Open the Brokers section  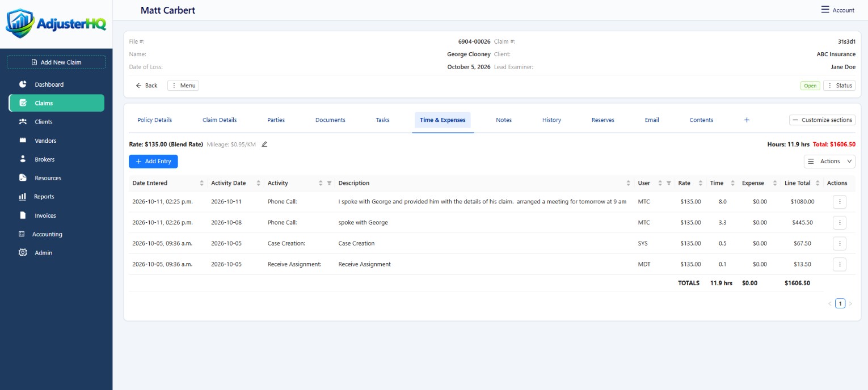pyautogui.click(x=44, y=159)
